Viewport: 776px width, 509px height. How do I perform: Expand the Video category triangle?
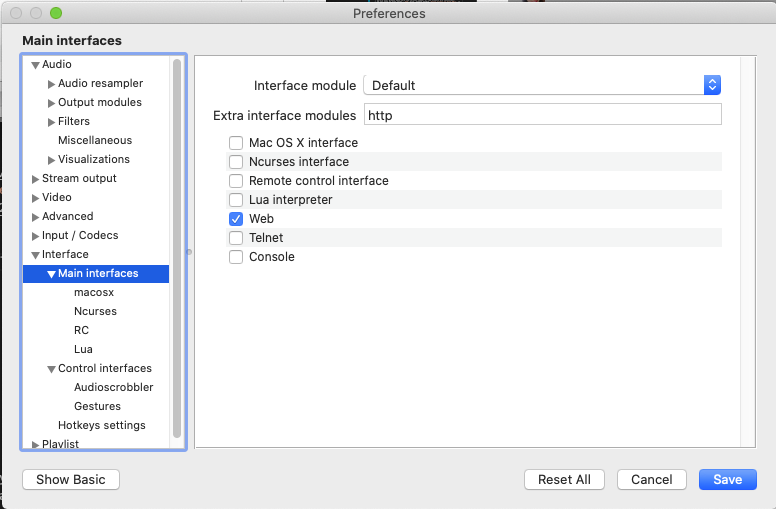point(35,198)
